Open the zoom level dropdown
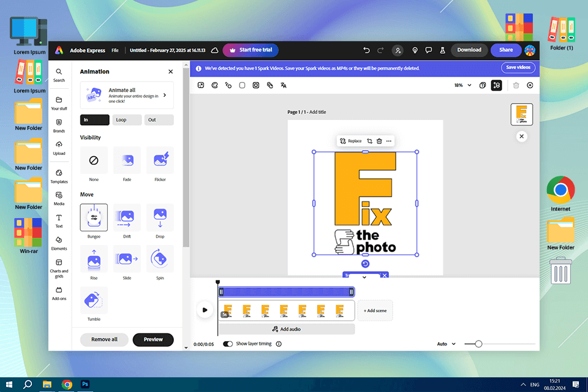This screenshot has height=392, width=588. tap(463, 86)
